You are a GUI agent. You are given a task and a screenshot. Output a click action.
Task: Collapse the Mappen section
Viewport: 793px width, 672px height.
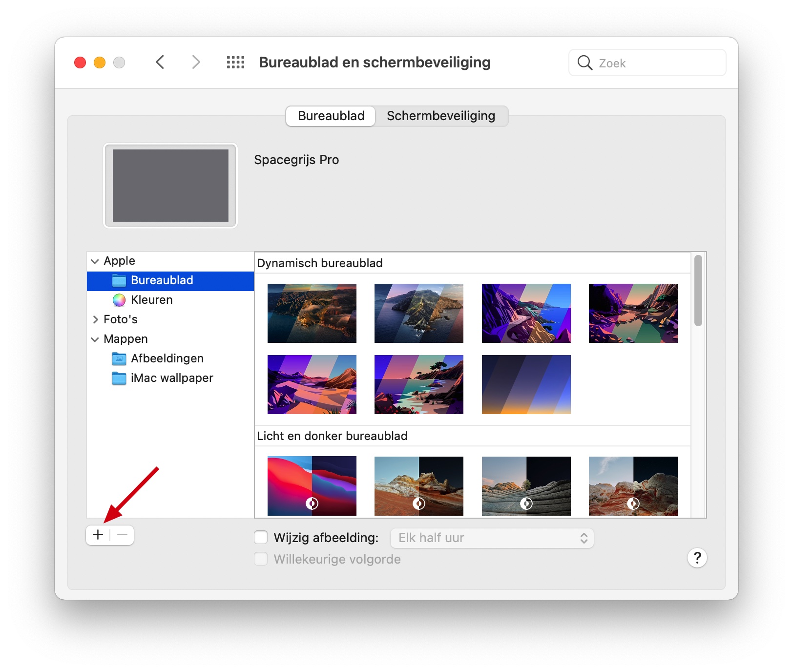coord(95,339)
